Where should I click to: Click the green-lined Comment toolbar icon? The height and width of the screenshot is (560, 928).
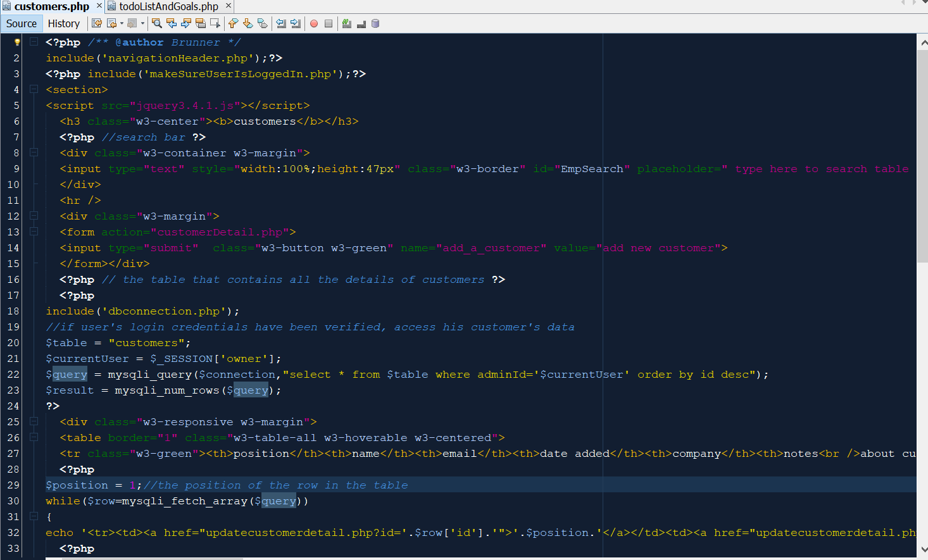click(347, 23)
